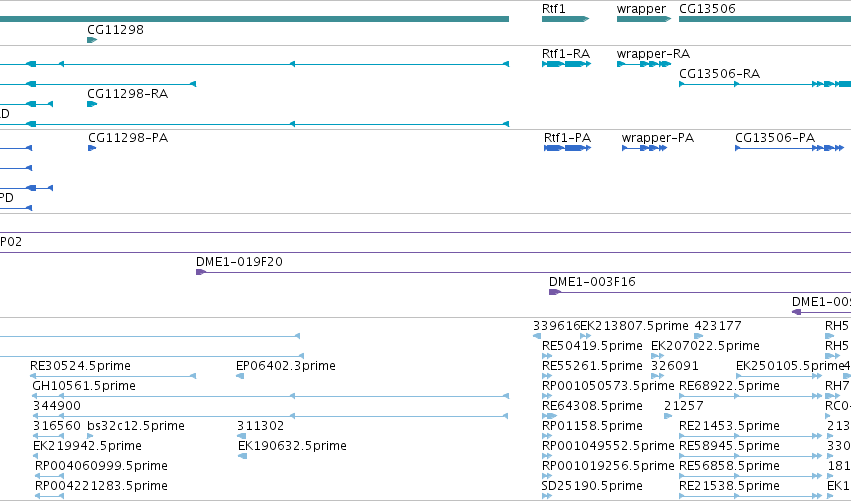Viewport: 851px width, 501px height.
Task: Click the EK250105.5prime EST label
Action: point(790,366)
